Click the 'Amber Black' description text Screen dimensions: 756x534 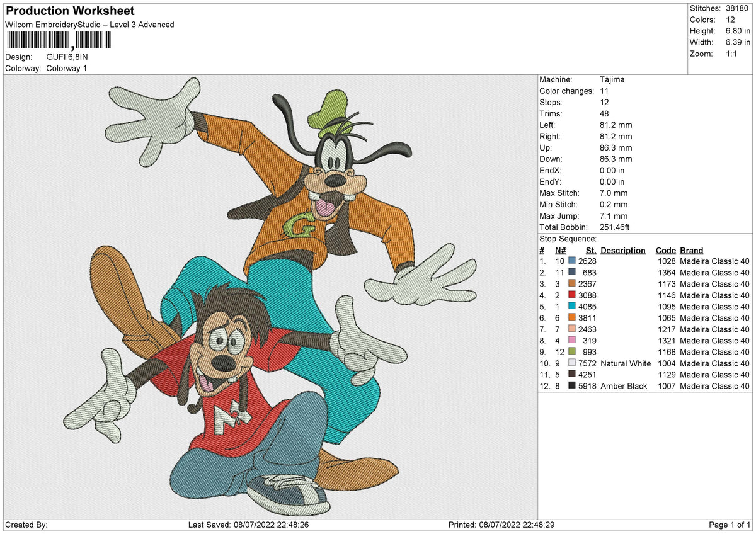point(624,386)
